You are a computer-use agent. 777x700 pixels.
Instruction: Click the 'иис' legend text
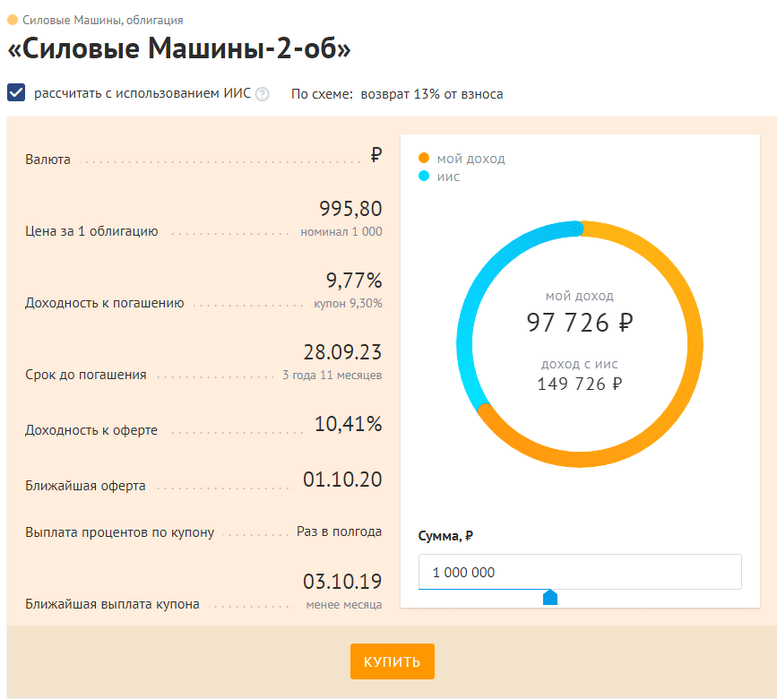(448, 177)
